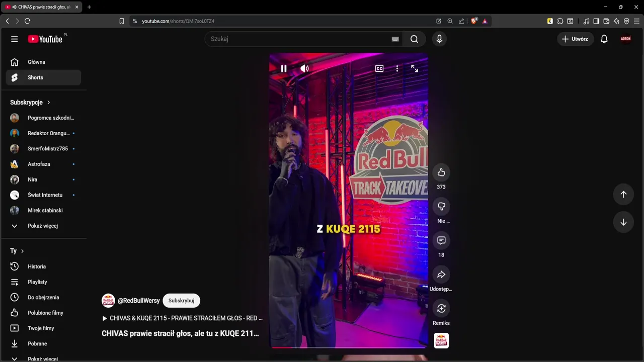Open the comments with 18 replies
Viewport: 644px width, 362px height.
coord(441,240)
